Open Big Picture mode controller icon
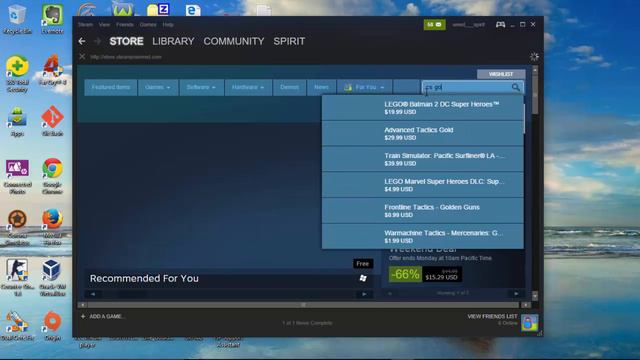640x360 pixels. [500, 24]
